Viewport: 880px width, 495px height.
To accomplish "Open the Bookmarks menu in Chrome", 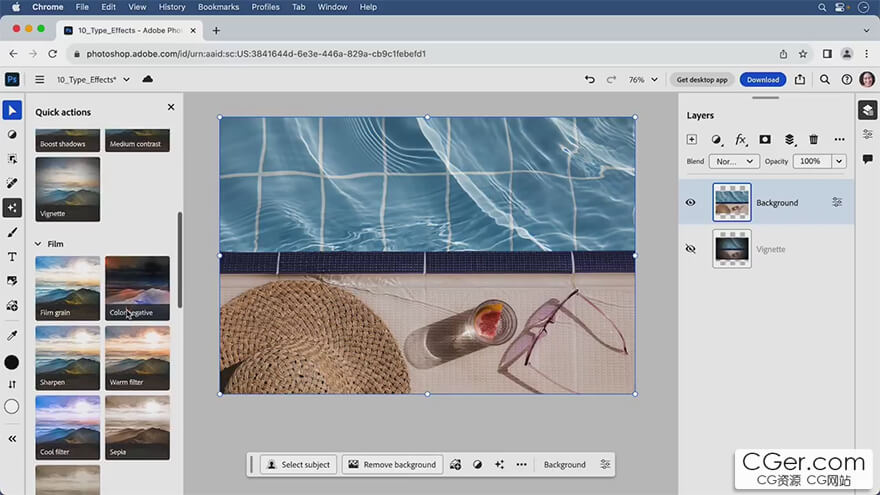I will (x=218, y=7).
